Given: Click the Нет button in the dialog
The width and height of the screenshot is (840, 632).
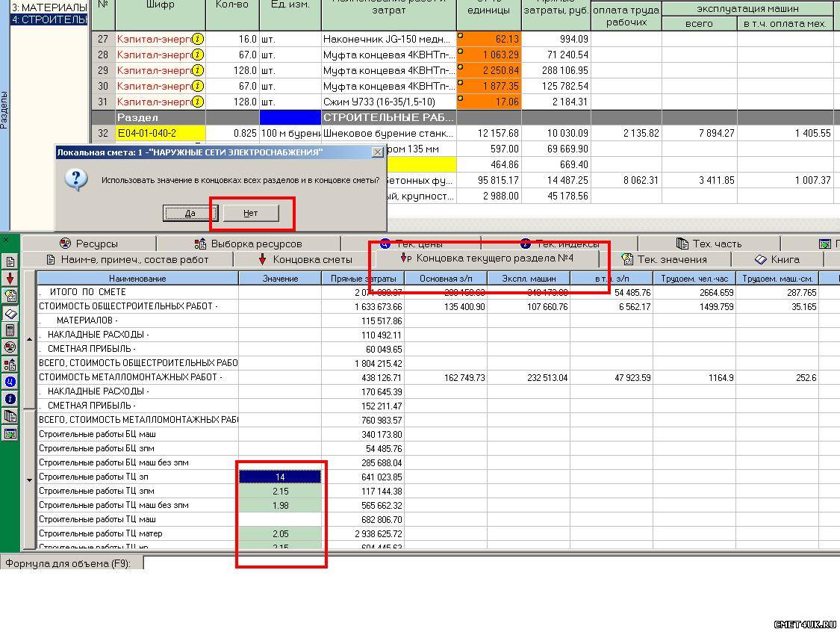Looking at the screenshot, I should point(251,213).
